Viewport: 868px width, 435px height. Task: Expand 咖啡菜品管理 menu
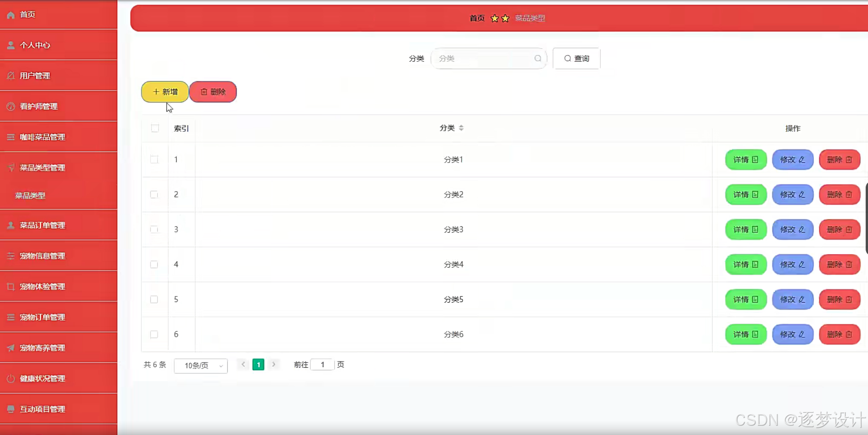[59, 137]
